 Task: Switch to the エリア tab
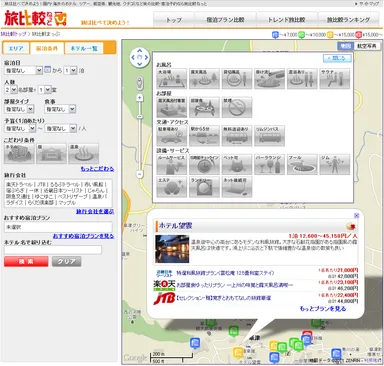coord(16,48)
